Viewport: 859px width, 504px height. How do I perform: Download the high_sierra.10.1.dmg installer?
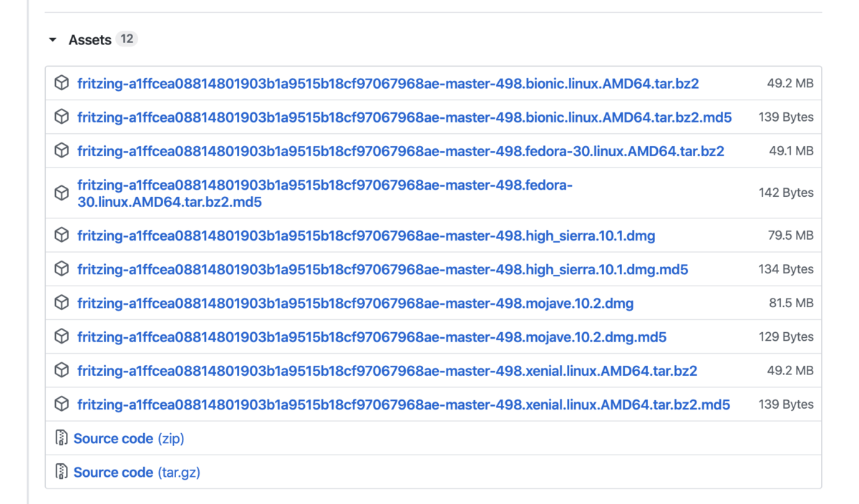[x=367, y=236]
